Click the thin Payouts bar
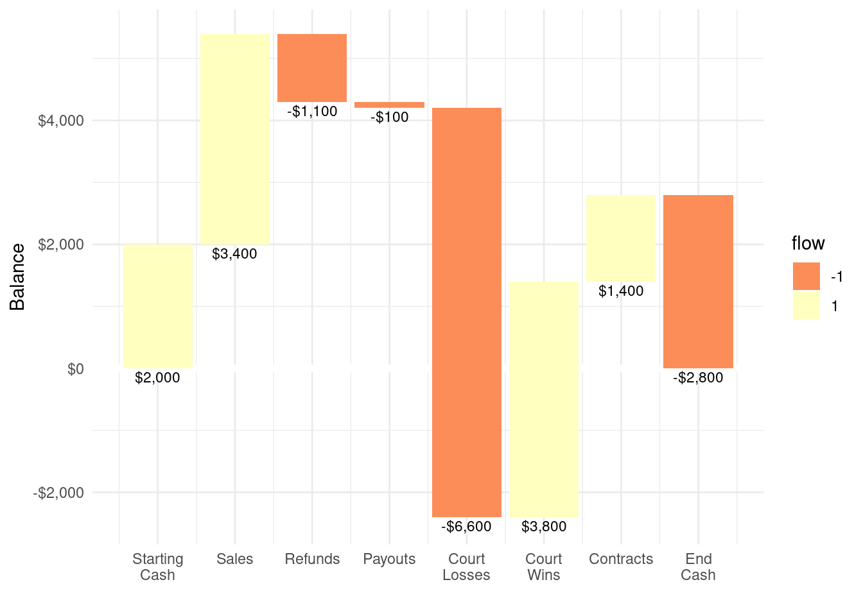 tap(389, 105)
